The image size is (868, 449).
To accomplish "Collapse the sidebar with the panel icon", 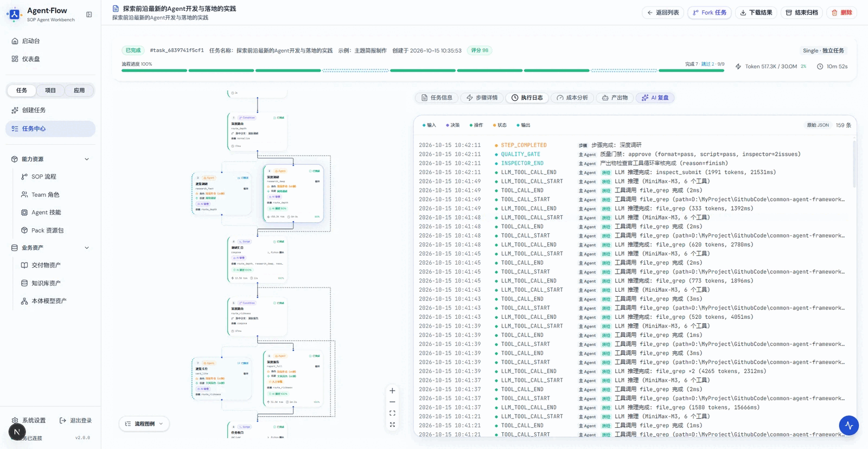I will (89, 15).
